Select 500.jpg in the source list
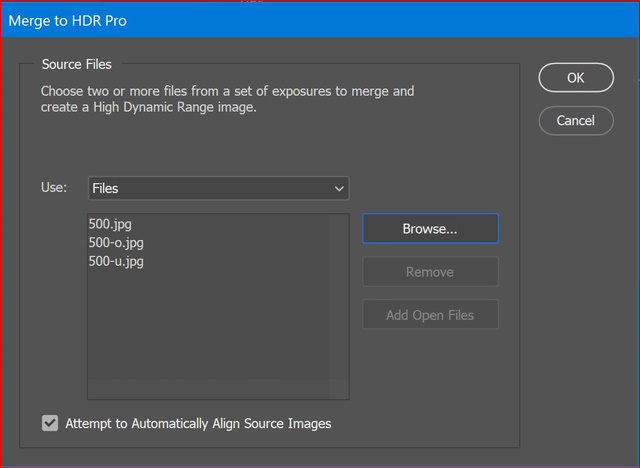 tap(110, 224)
